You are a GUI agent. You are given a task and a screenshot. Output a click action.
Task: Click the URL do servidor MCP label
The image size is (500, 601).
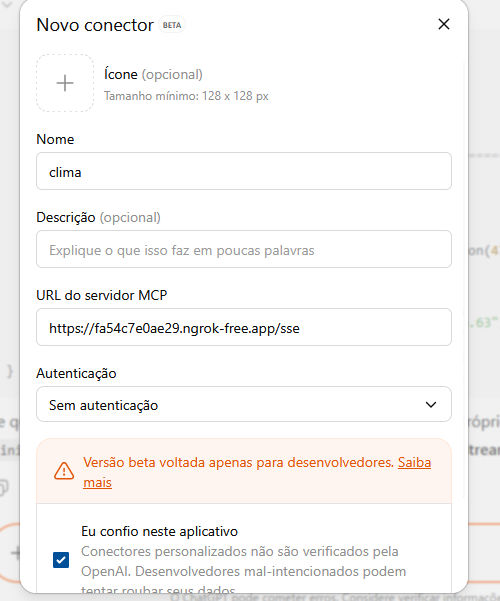tap(102, 295)
